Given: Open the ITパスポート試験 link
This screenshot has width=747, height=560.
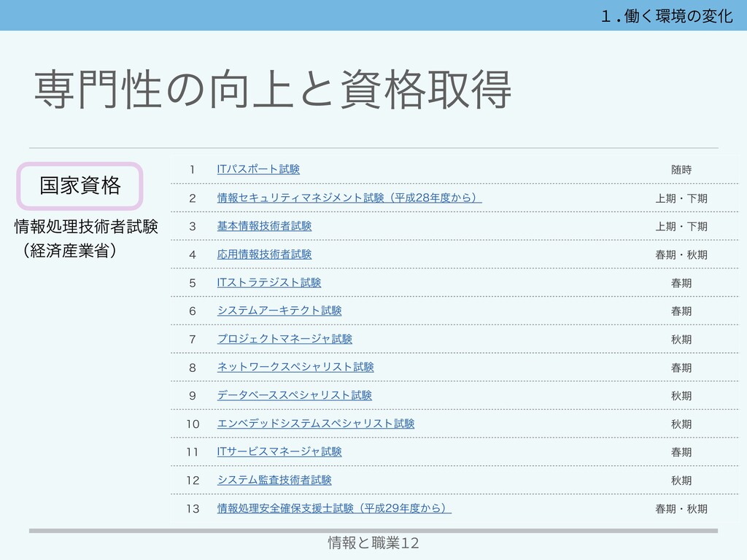Looking at the screenshot, I should 258,169.
